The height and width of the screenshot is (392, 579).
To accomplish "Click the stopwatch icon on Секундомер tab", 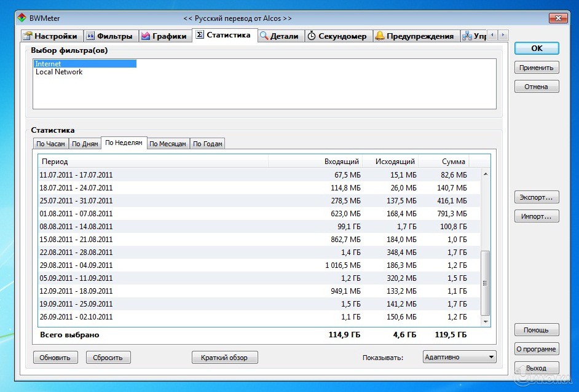I will point(312,36).
